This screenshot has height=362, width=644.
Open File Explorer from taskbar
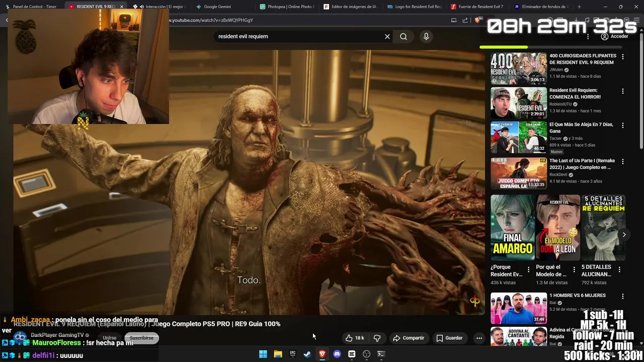point(278,354)
